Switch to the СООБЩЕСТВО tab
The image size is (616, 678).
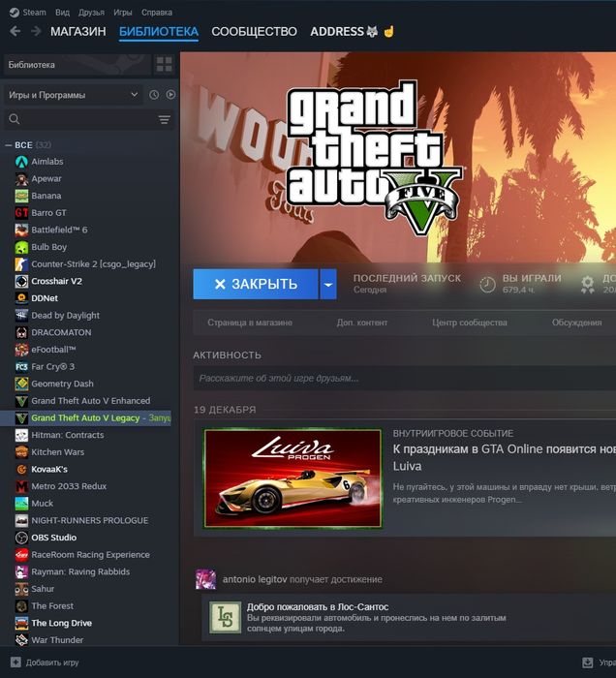[254, 32]
